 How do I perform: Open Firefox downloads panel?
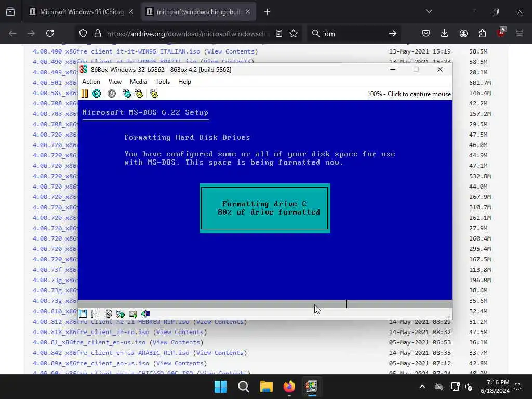point(445,33)
